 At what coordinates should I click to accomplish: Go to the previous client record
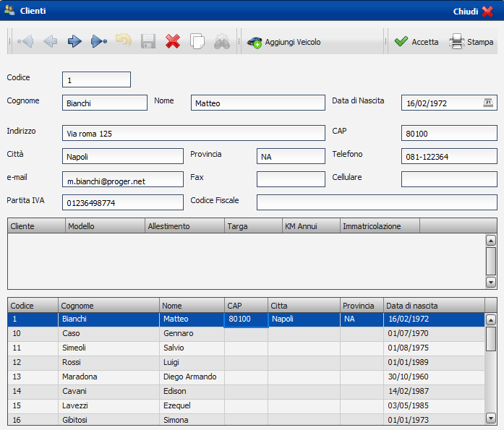pyautogui.click(x=50, y=41)
